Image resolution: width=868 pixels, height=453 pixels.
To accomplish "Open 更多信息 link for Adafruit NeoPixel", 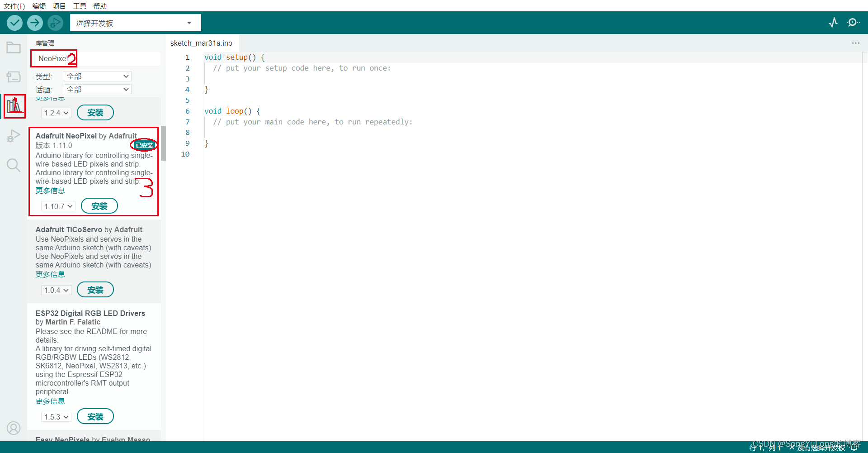I will point(50,191).
